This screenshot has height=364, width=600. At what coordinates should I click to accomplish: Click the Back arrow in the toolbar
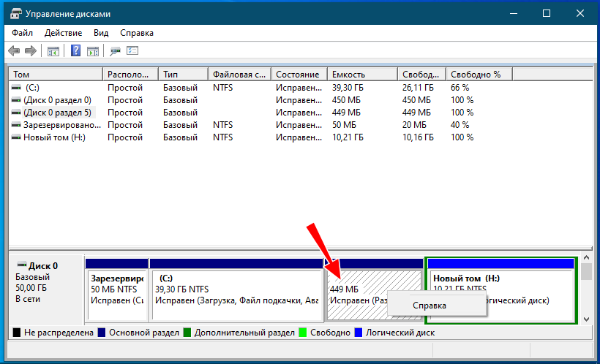14,50
